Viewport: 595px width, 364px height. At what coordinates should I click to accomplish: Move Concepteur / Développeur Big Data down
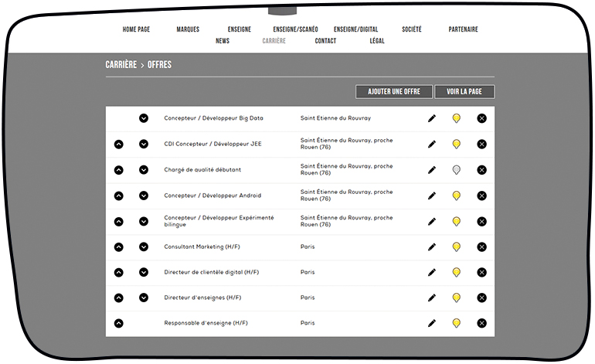point(144,118)
